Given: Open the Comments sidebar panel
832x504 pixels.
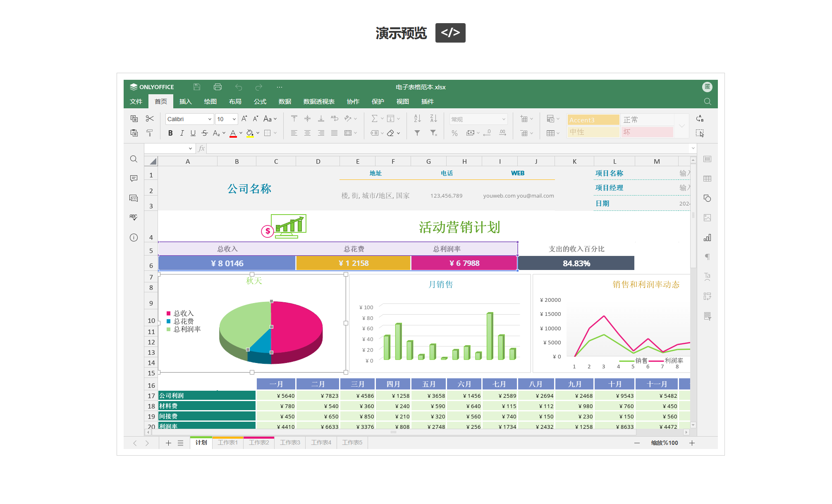Looking at the screenshot, I should [x=134, y=178].
